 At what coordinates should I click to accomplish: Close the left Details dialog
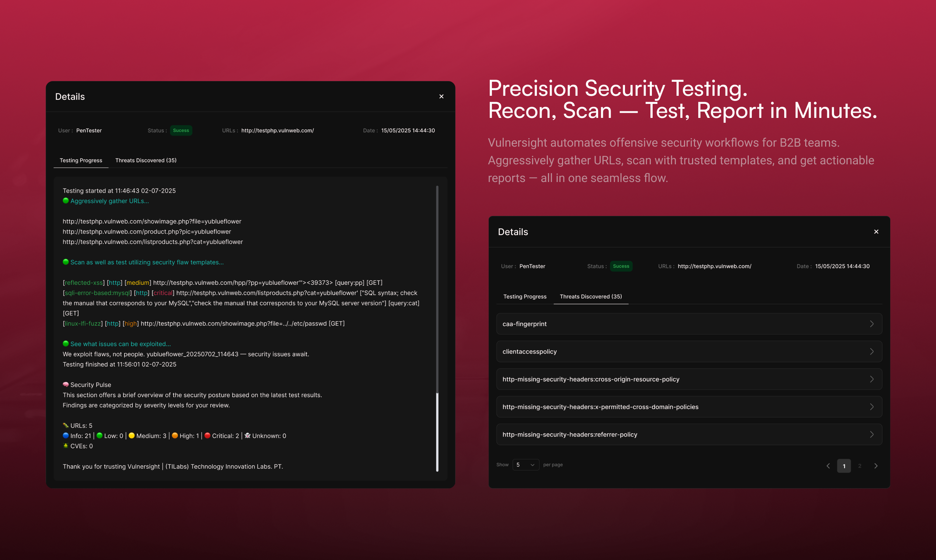pyautogui.click(x=441, y=97)
